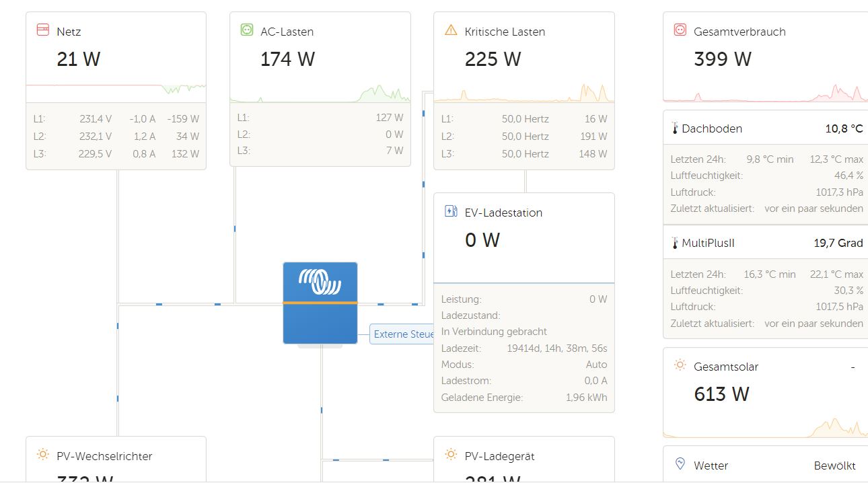This screenshot has height=483, width=868.
Task: Click the Kritische Lasten warning triangle icon
Action: [x=451, y=30]
